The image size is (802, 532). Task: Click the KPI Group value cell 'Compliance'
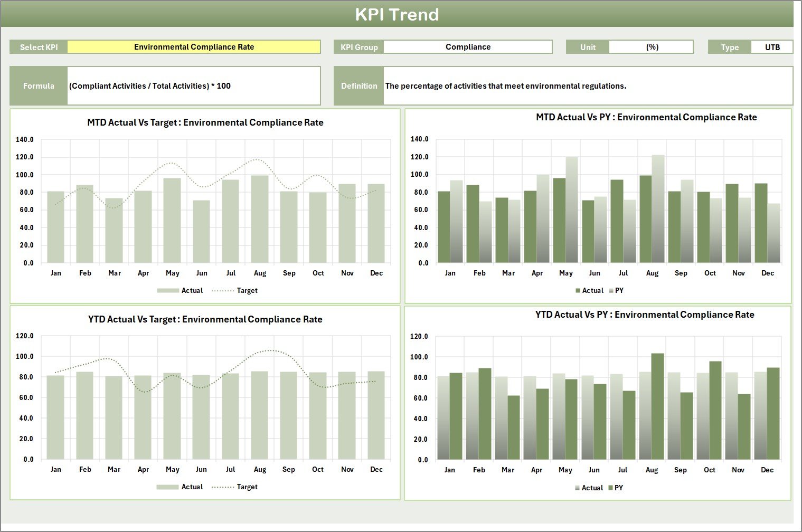(468, 47)
